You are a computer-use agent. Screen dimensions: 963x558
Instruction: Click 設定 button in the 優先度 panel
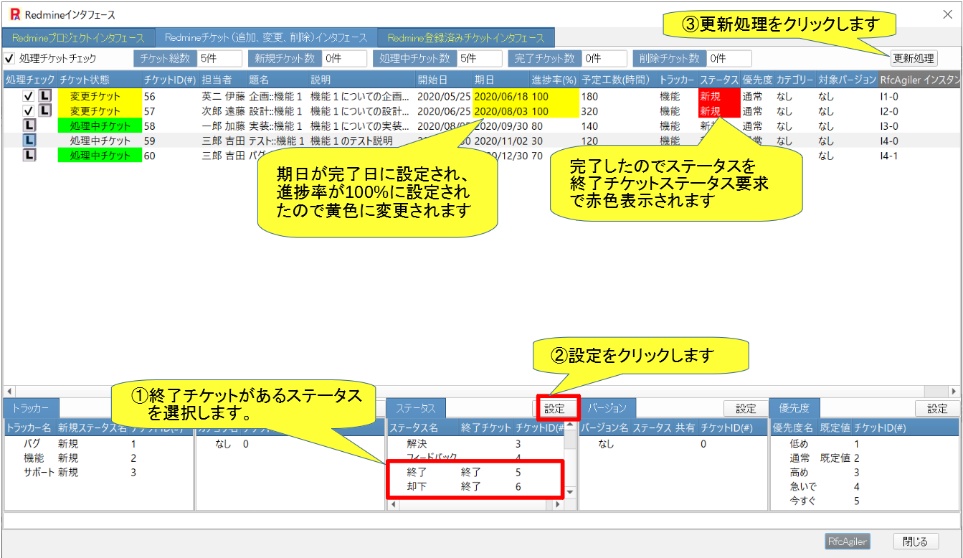coord(937,408)
